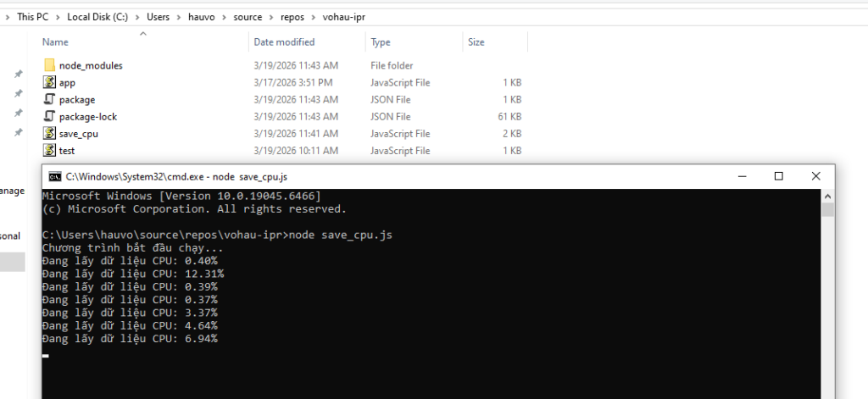Viewport: 868px width, 399px height.
Task: Go to This PC in the breadcrumb
Action: coord(33,17)
